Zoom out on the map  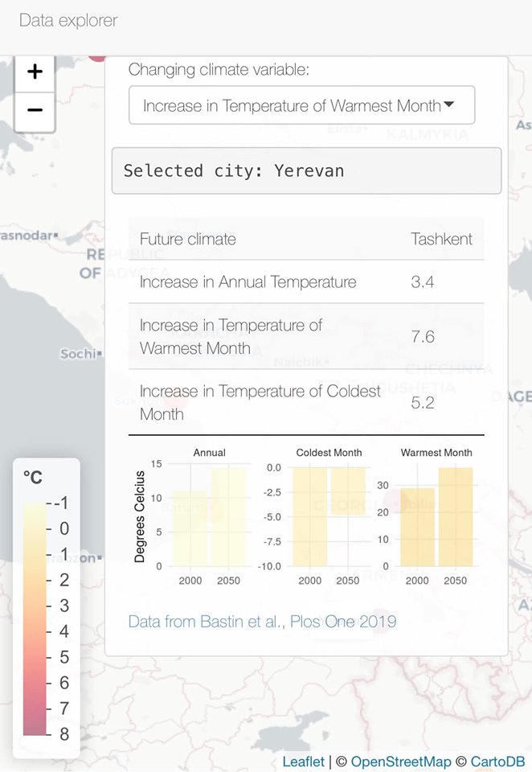tap(35, 109)
